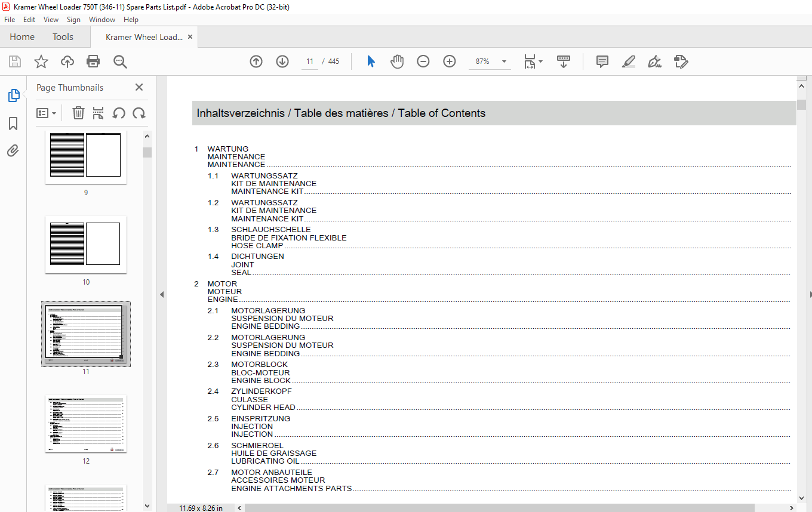Screen dimensions: 812x512
Task: Select the page 10 thumbnail
Action: click(86, 244)
